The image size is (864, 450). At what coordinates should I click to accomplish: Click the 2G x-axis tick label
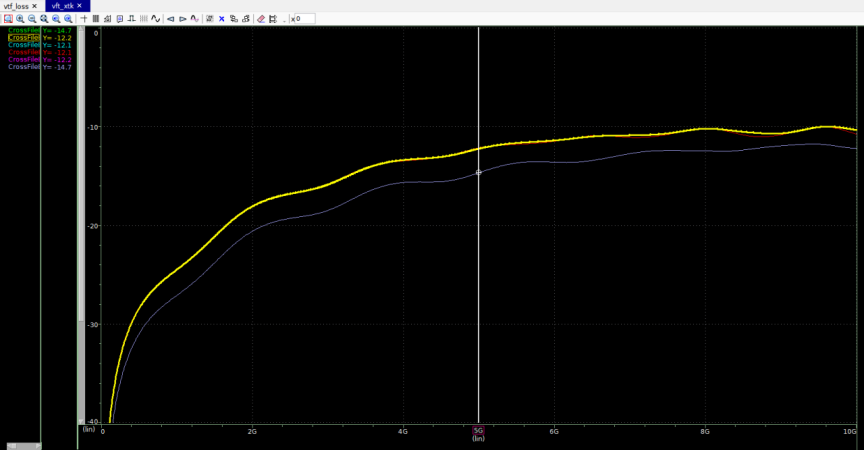coord(252,431)
